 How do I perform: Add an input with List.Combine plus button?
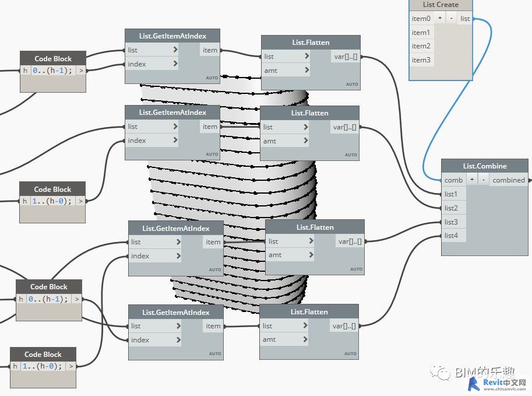pyautogui.click(x=472, y=180)
